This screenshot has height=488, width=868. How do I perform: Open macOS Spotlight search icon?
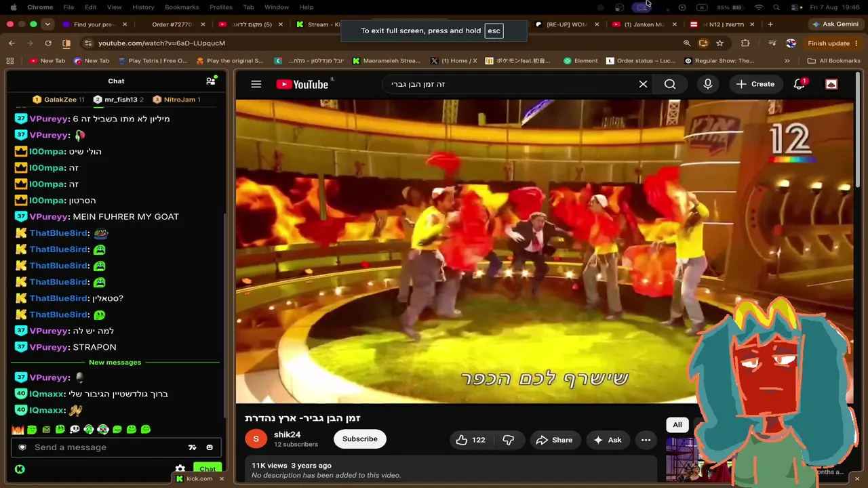[776, 7]
